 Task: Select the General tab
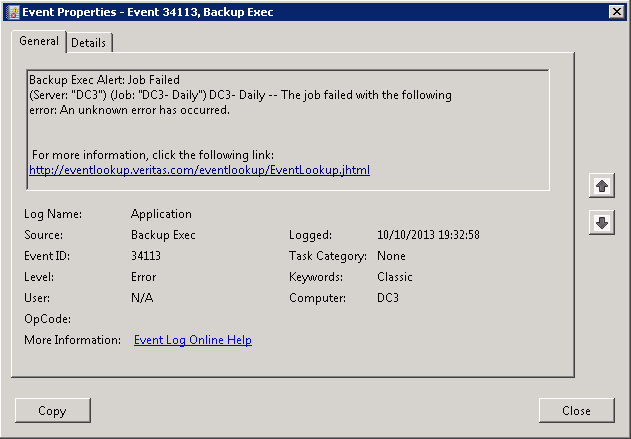tap(39, 41)
